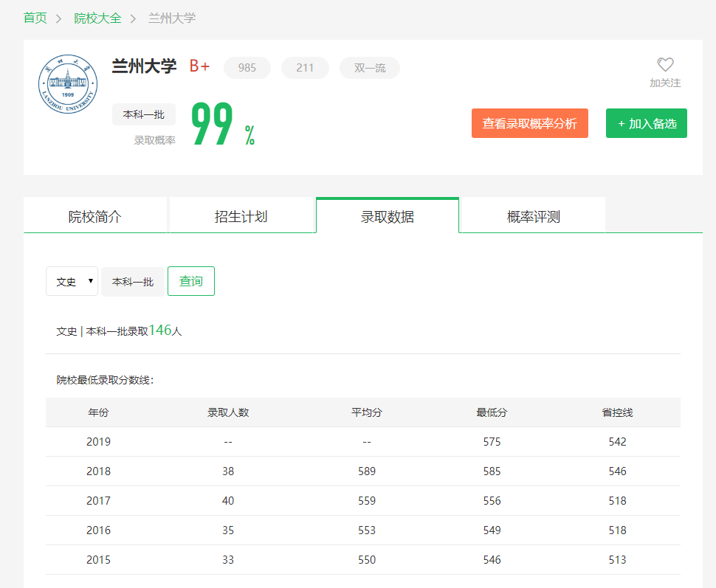Click 589 average score cell
Viewport: 716px width, 588px height.
point(367,471)
